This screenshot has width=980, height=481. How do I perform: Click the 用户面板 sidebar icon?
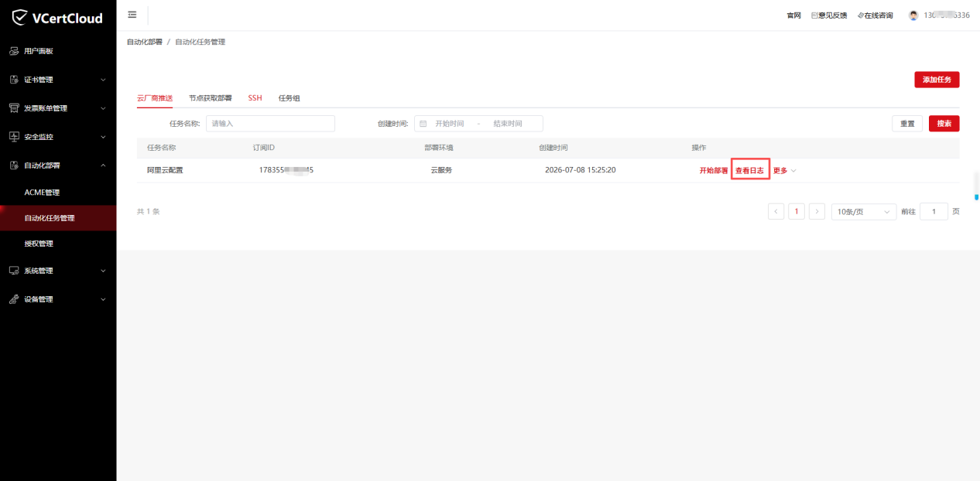(x=14, y=51)
